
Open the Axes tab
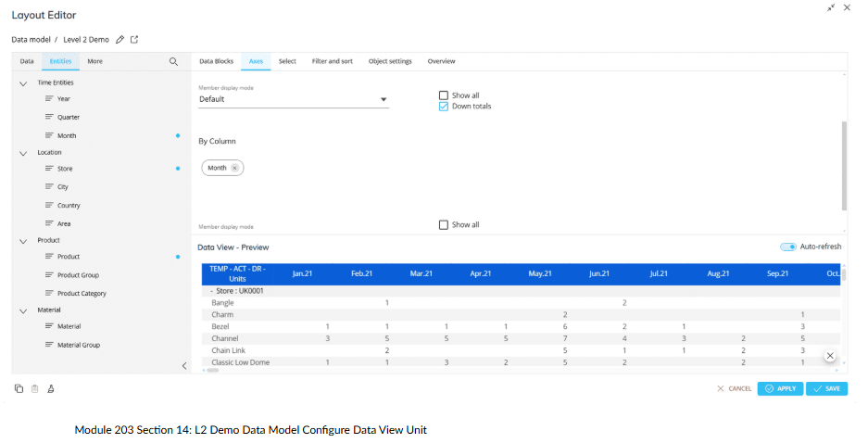pyautogui.click(x=256, y=61)
